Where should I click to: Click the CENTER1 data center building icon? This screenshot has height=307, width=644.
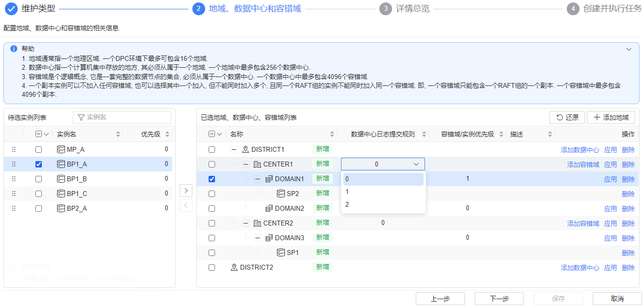pyautogui.click(x=257, y=164)
